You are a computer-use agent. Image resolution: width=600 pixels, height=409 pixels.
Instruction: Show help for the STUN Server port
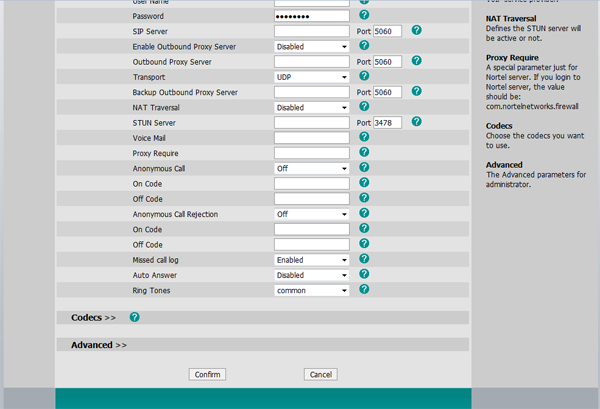pyautogui.click(x=416, y=122)
